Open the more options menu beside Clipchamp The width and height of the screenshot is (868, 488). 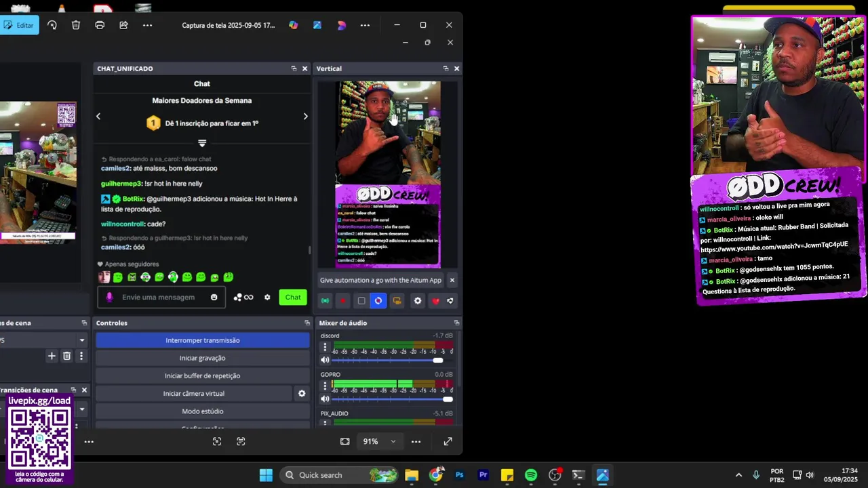(x=365, y=25)
